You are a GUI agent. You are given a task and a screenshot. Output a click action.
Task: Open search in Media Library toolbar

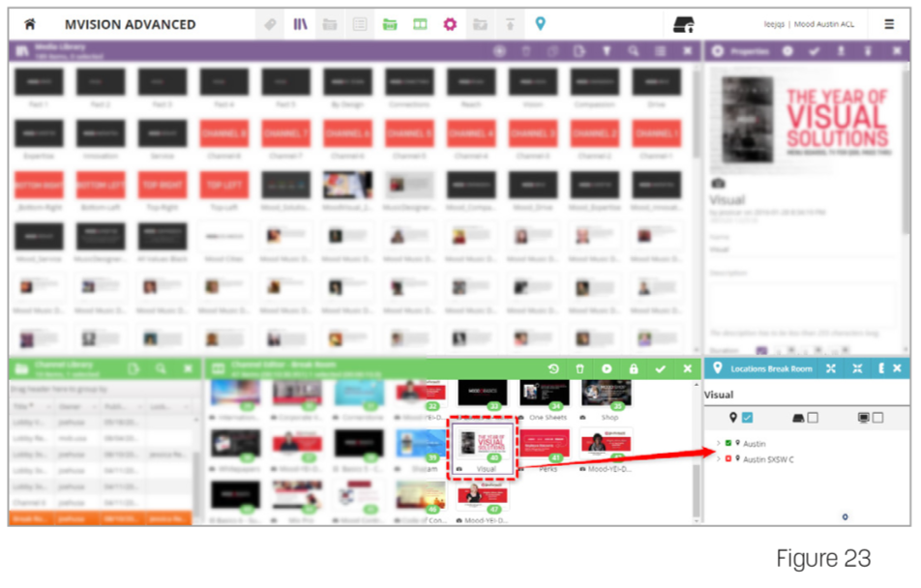pyautogui.click(x=633, y=51)
